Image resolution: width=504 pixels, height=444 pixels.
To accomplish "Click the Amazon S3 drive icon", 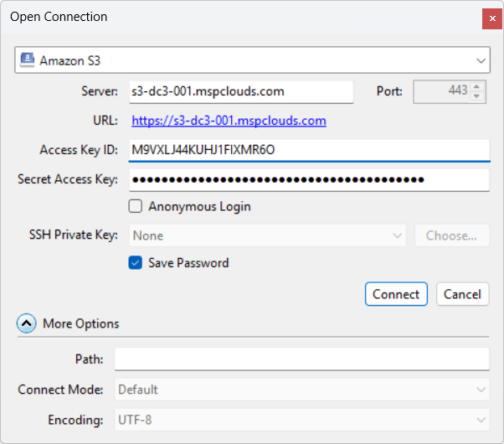I will (27, 60).
